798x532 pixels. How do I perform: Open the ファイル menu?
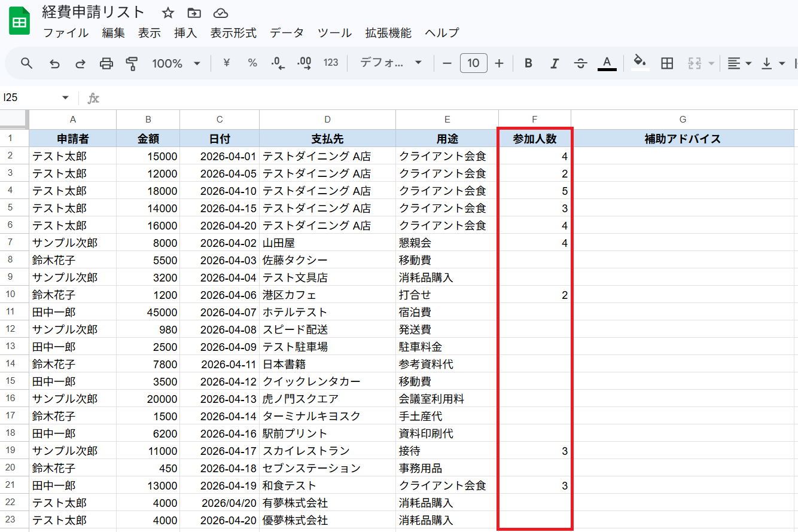[66, 33]
